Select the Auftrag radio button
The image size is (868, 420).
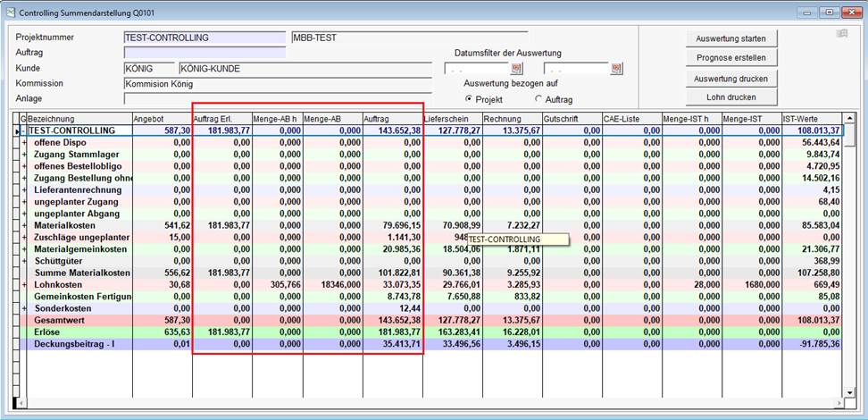pyautogui.click(x=538, y=99)
